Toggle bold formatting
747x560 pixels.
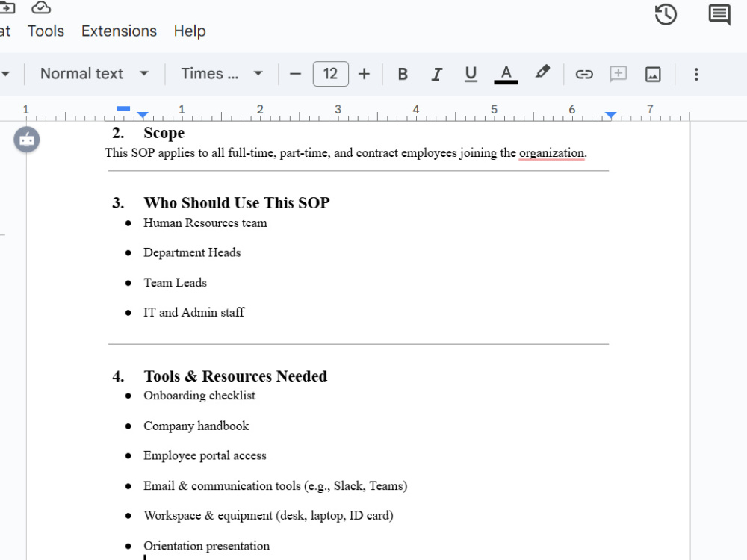(x=403, y=74)
